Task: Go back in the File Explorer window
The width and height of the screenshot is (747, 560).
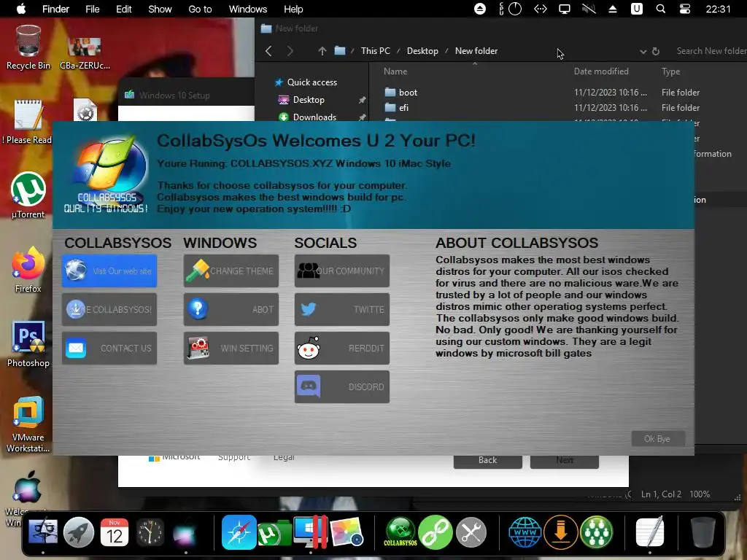Action: [268, 51]
